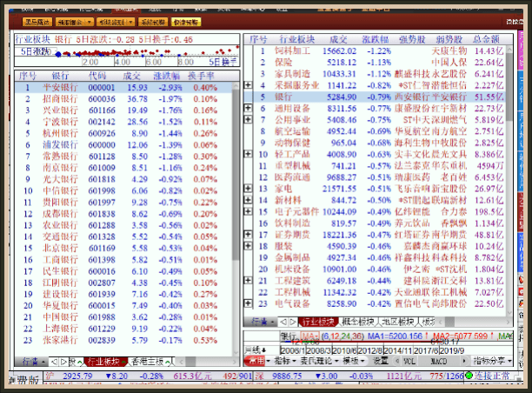This screenshot has height=393, width=532.
Task: Click the 沪 index value 2925.79
Action: [x=77, y=376]
